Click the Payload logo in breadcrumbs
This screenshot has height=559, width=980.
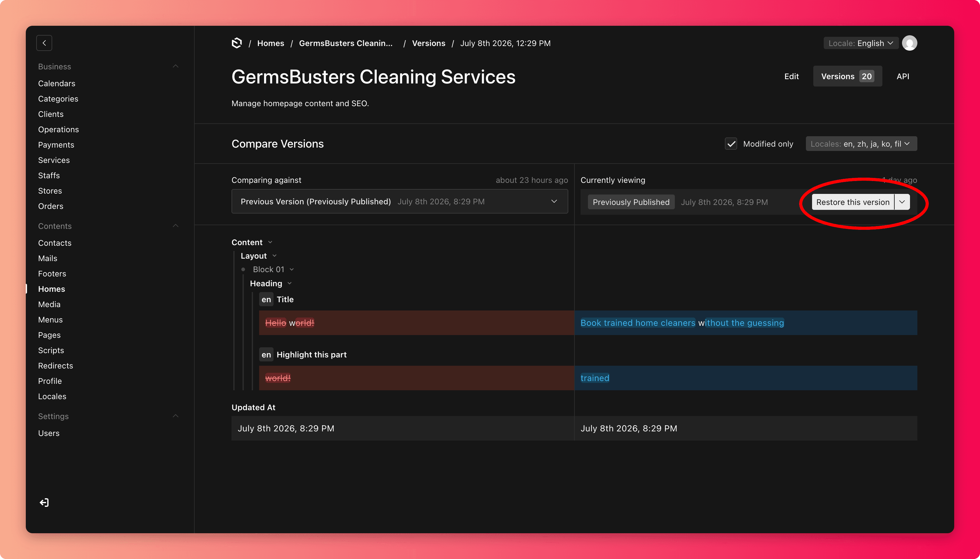point(237,43)
